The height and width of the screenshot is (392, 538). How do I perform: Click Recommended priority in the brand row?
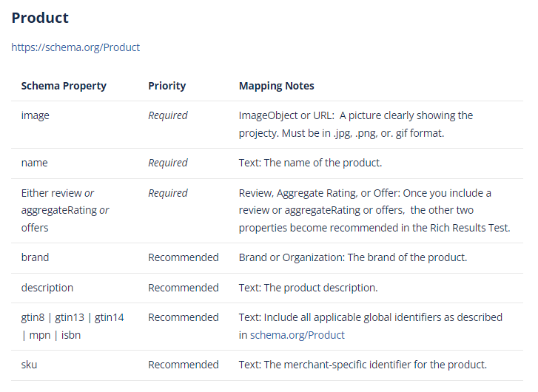[x=184, y=257]
